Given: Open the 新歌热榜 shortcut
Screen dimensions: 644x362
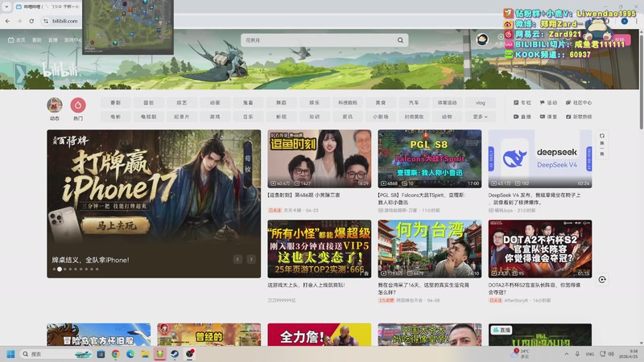Looking at the screenshot, I should click(x=579, y=117).
